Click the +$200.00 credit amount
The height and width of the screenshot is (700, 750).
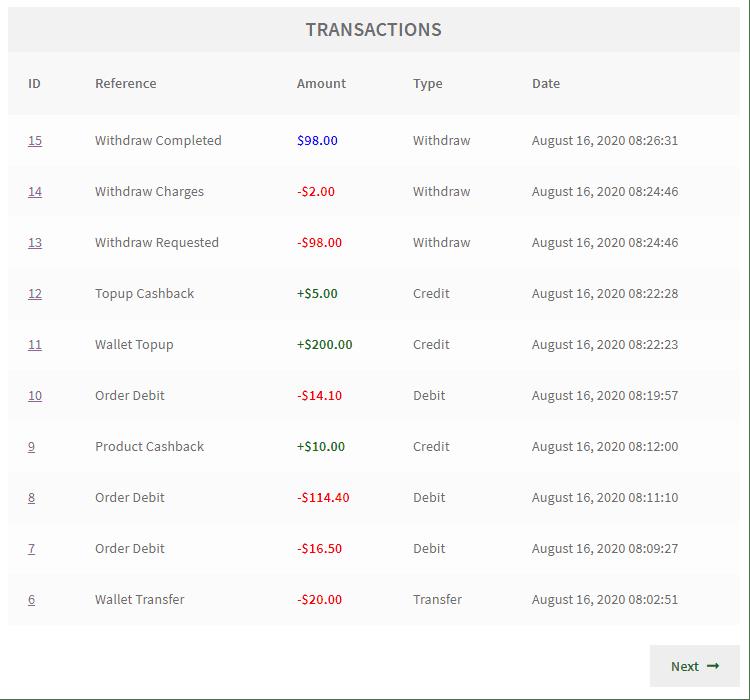pyautogui.click(x=325, y=344)
